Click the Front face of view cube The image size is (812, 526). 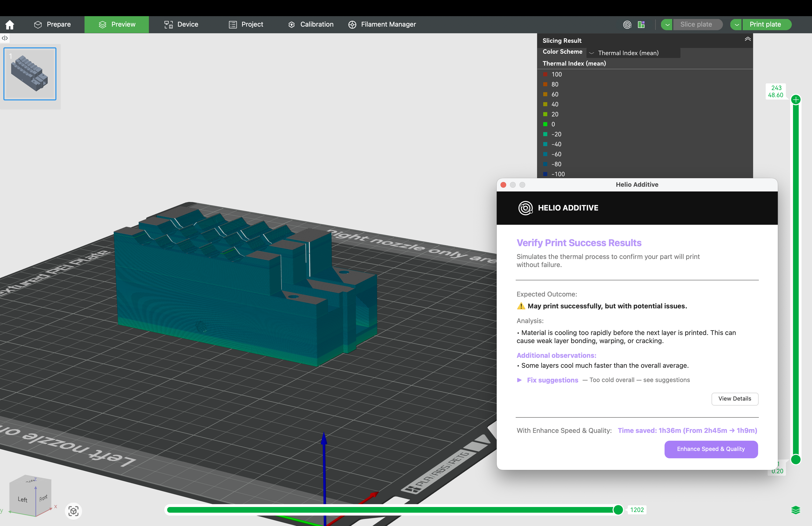[43, 498]
